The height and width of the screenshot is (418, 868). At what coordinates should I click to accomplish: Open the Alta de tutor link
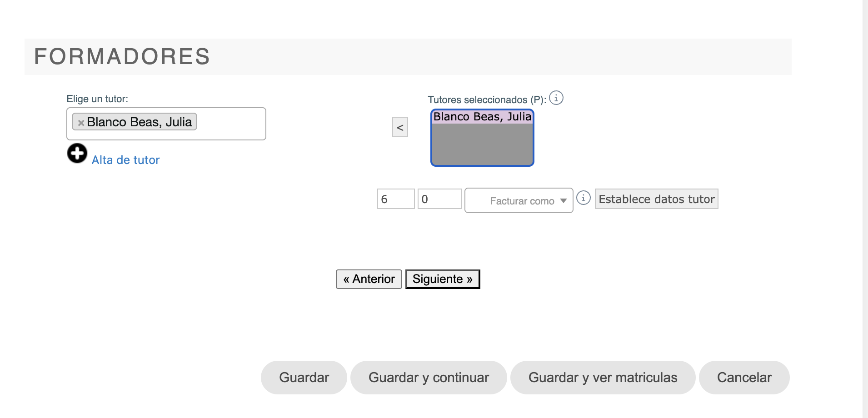click(125, 160)
